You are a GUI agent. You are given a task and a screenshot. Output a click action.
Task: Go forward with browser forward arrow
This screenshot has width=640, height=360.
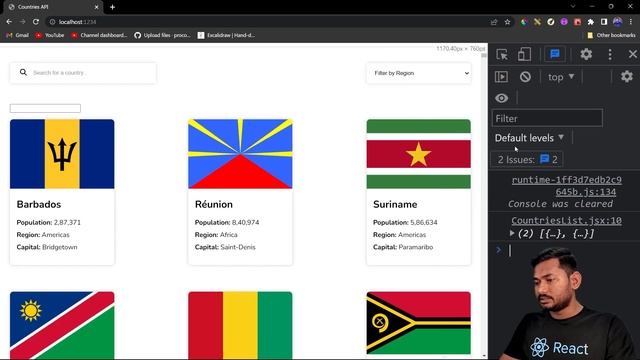22,22
